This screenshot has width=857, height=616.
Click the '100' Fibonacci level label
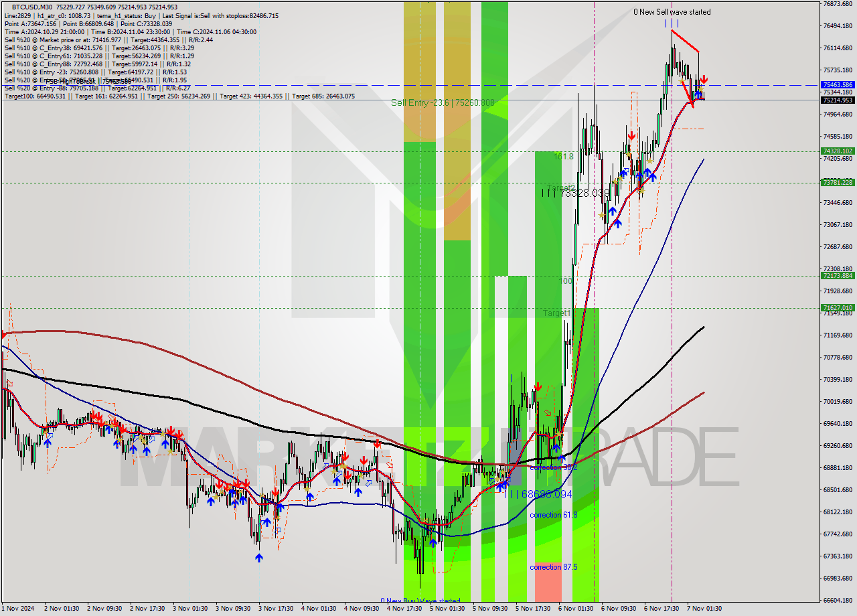pyautogui.click(x=566, y=281)
